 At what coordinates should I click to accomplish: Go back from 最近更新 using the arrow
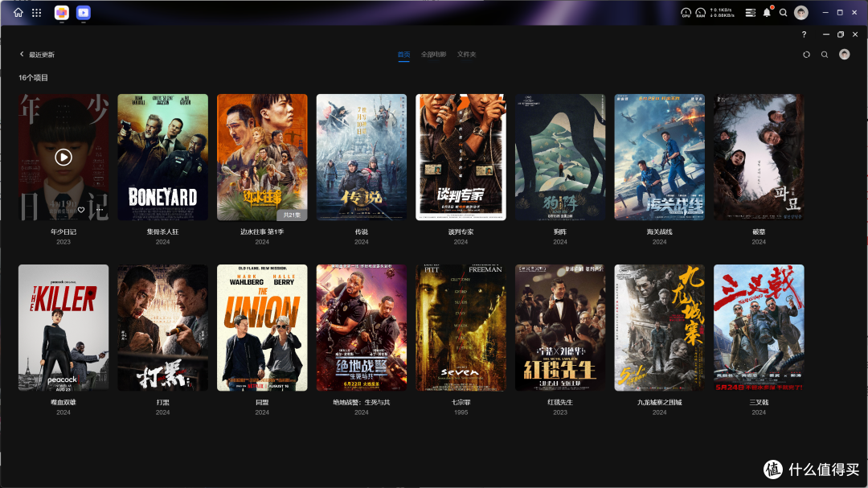pyautogui.click(x=22, y=55)
